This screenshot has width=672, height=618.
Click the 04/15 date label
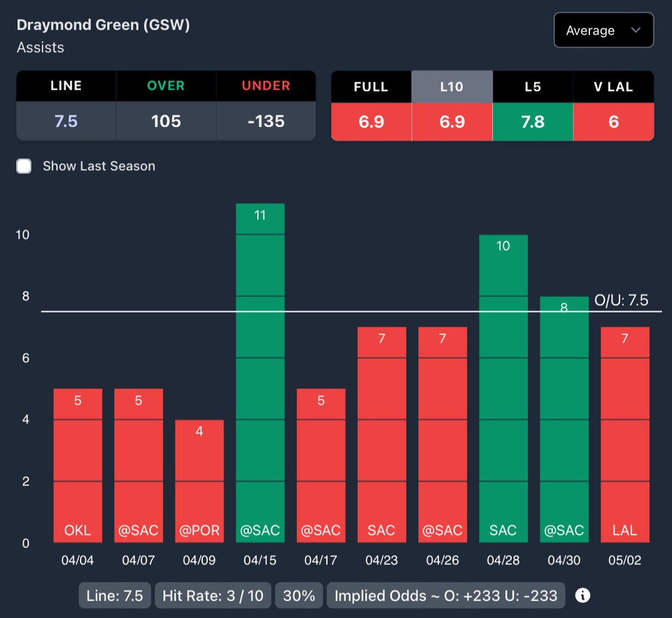point(260,560)
